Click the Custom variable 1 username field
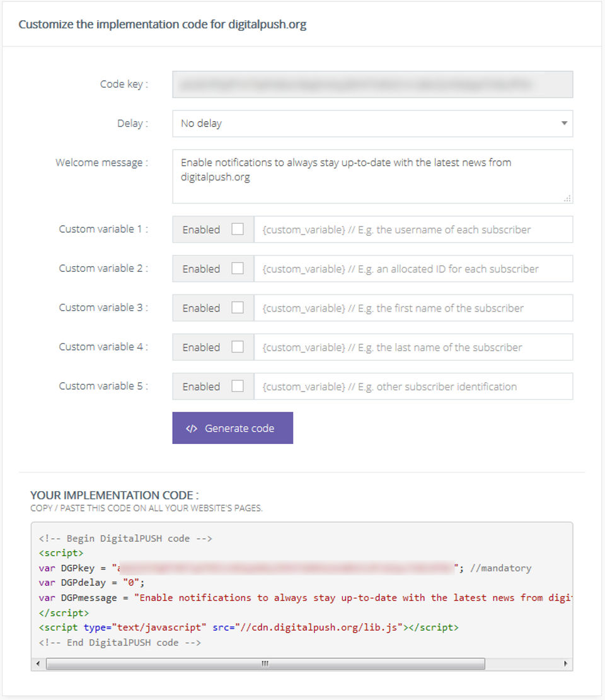Screen dimensions: 605x700 click(413, 230)
